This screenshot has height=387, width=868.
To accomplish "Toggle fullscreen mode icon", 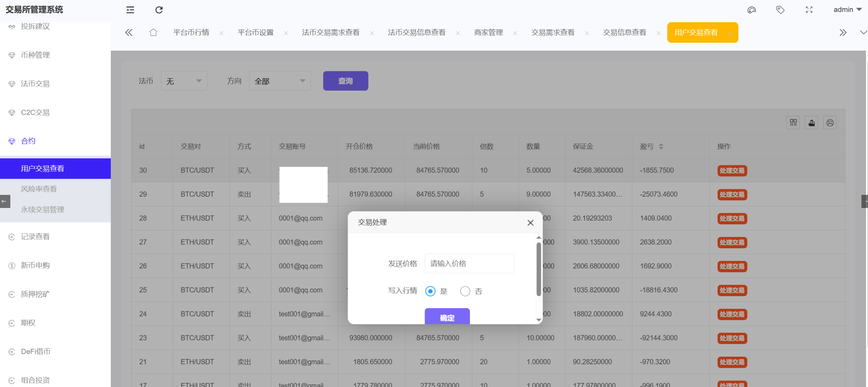I will tap(809, 10).
